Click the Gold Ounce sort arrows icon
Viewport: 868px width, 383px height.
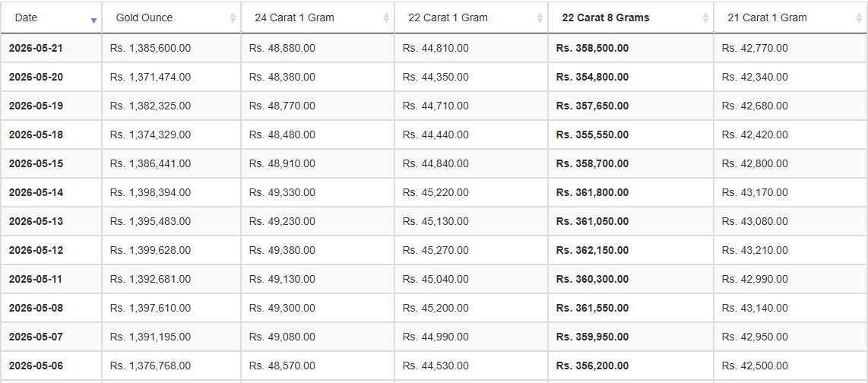[233, 17]
